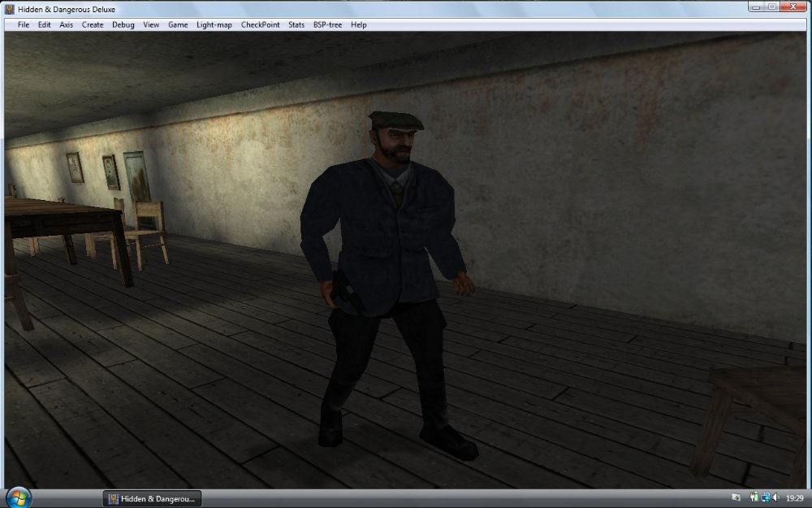
Task: Click the Hidden & Dangerous title bar app icon
Action: click(9, 9)
